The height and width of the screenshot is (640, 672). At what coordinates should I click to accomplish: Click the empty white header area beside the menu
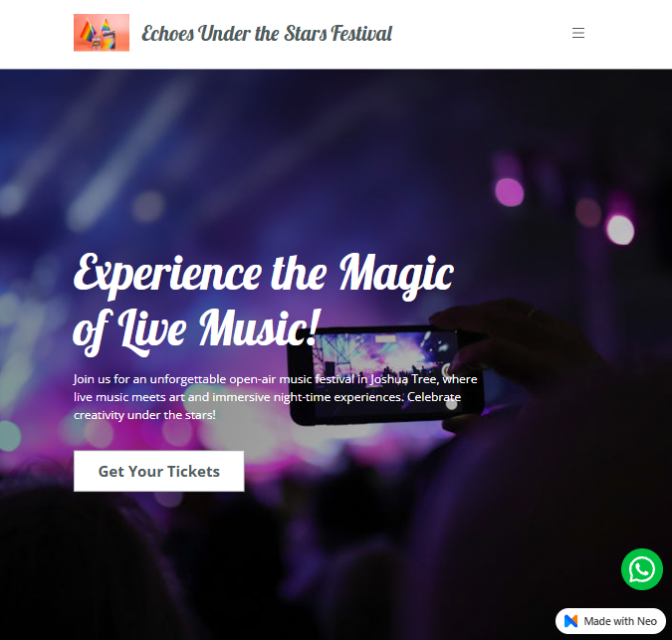[480, 33]
